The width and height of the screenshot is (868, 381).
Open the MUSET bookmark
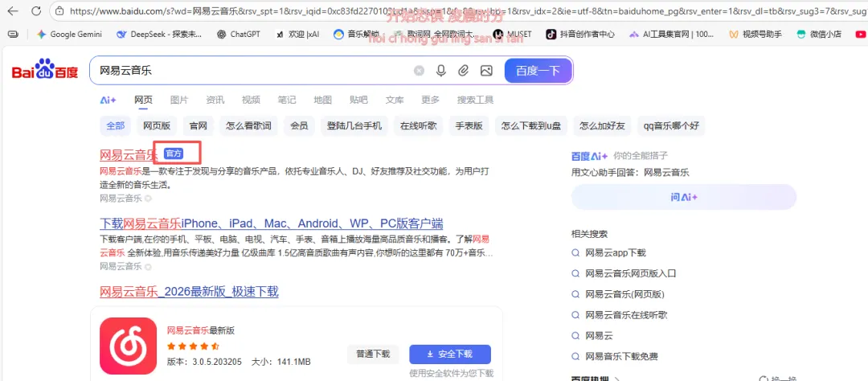click(513, 34)
